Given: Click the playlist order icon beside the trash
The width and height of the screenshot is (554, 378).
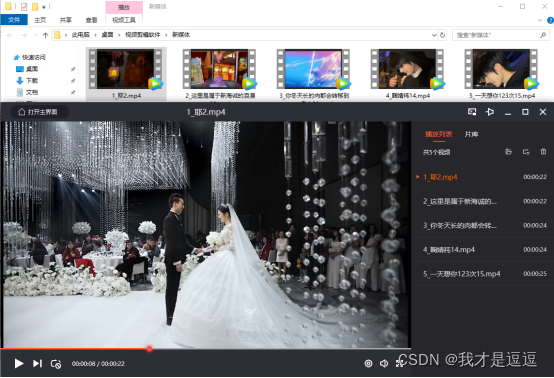Looking at the screenshot, I should click(x=526, y=152).
